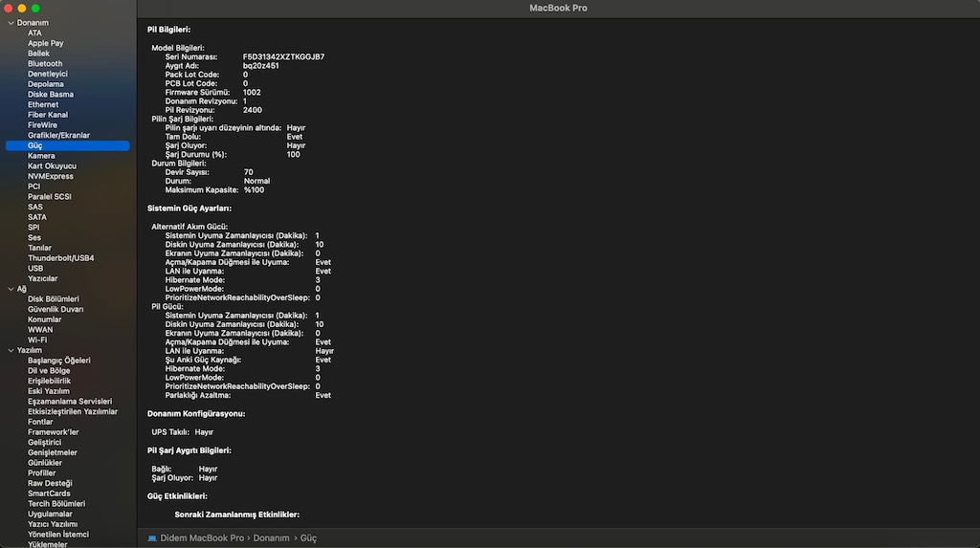Click the Pil Bilgileri heading

[x=168, y=30]
